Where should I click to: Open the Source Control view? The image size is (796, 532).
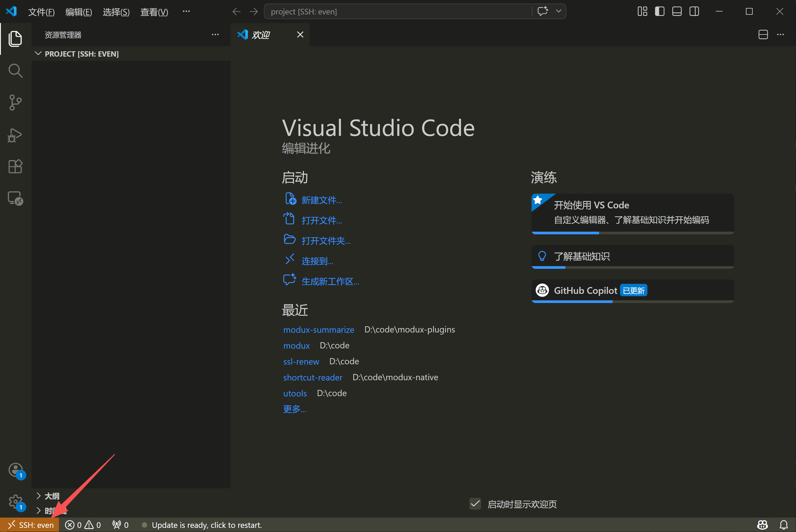click(x=15, y=103)
